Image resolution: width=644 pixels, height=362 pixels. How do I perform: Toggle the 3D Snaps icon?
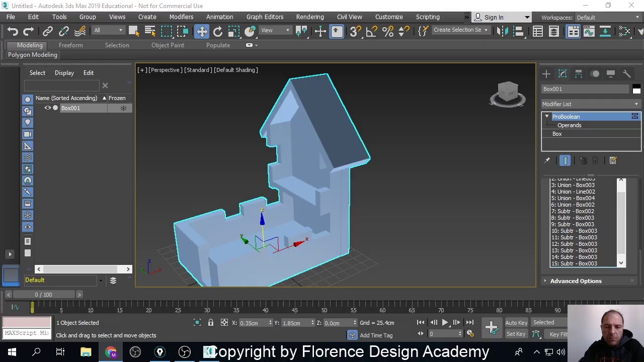(355, 31)
